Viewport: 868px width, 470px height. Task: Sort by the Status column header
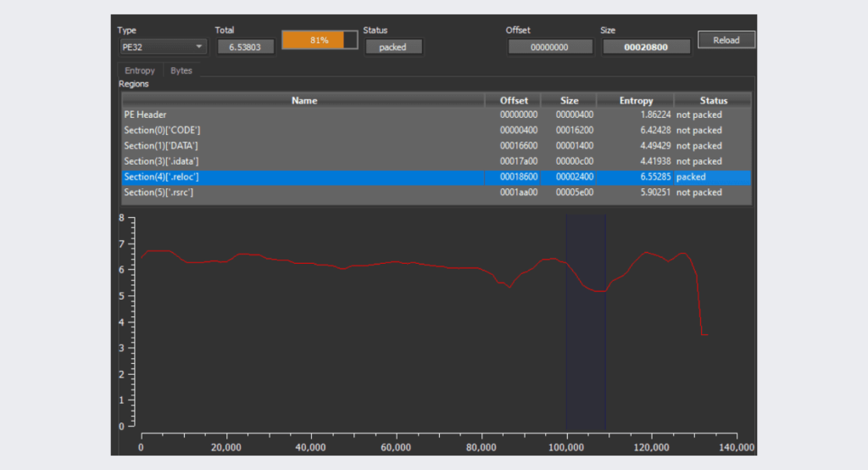(713, 100)
